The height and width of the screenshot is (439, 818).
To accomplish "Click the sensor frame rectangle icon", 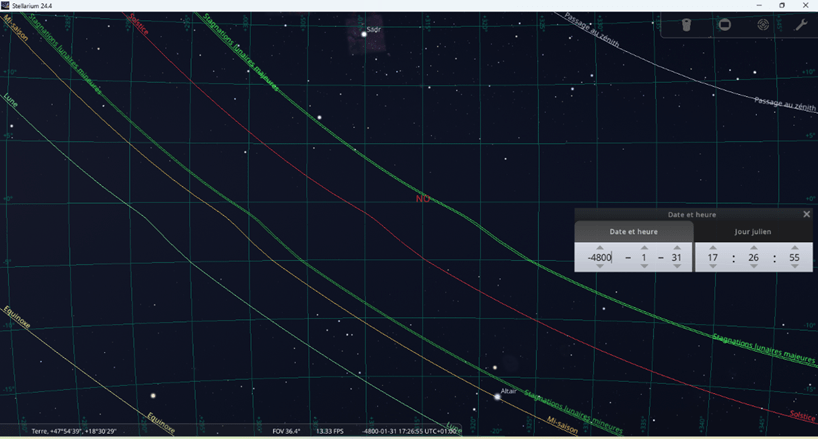I will (725, 25).
